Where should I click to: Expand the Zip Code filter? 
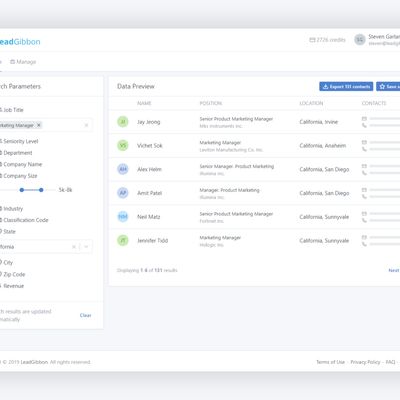point(13,274)
